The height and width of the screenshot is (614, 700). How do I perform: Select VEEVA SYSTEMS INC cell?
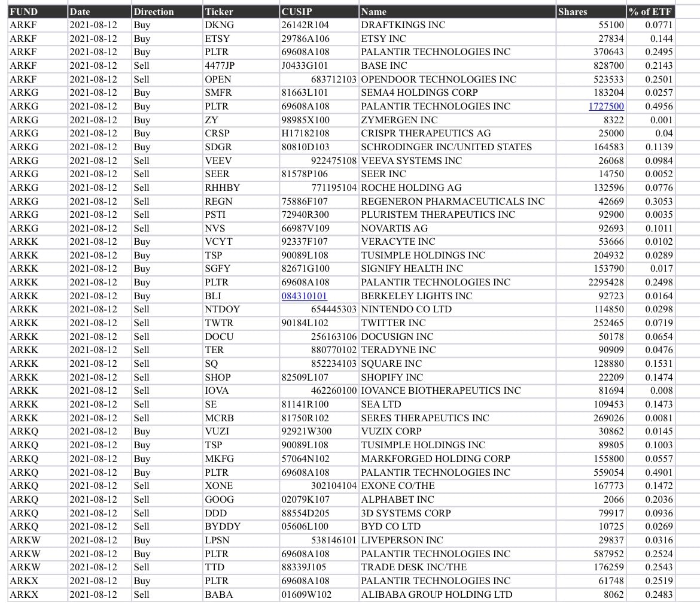458,161
